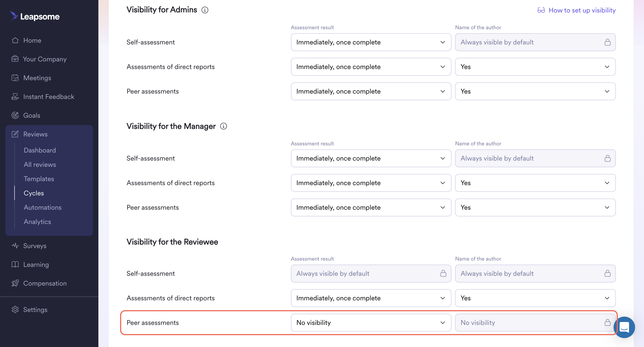This screenshot has height=347, width=644.
Task: Click the Home house icon
Action: pyautogui.click(x=15, y=40)
